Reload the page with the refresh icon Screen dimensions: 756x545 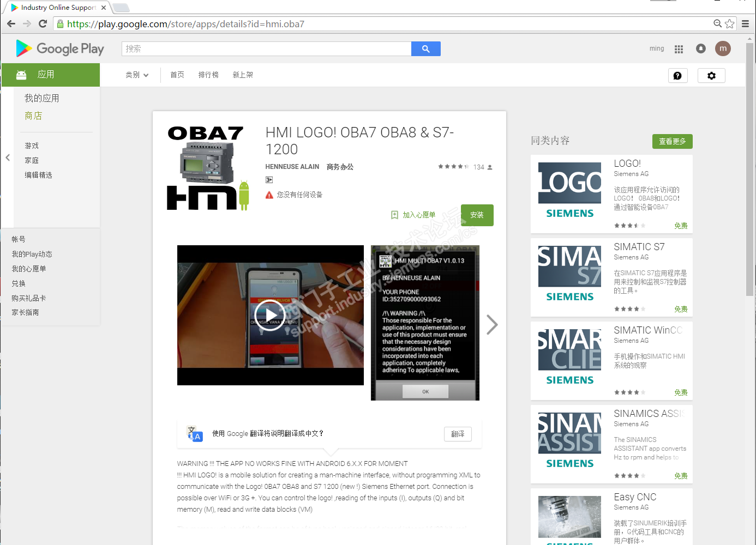point(43,23)
